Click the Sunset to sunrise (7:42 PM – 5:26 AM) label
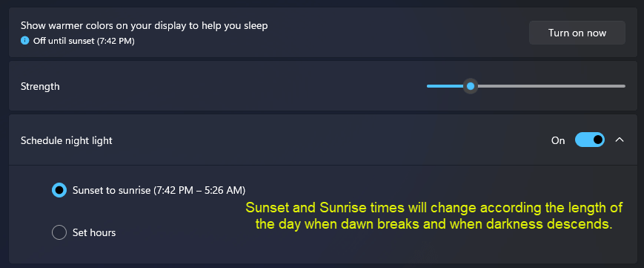Image resolution: width=644 pixels, height=268 pixels. coord(159,190)
